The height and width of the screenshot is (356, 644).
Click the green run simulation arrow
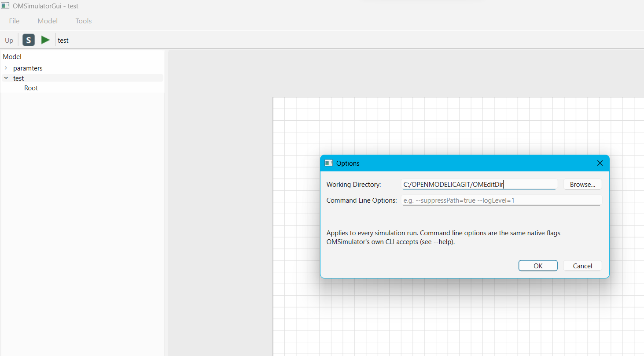(45, 40)
